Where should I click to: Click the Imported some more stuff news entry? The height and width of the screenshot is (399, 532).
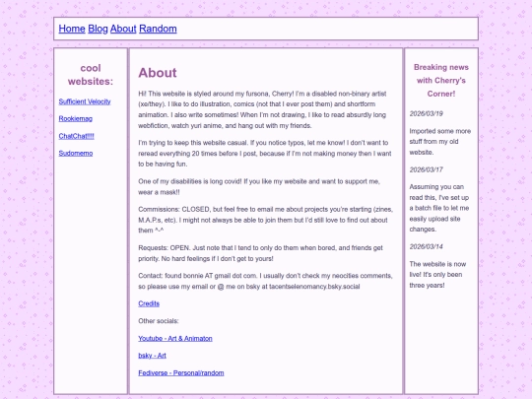(440, 142)
